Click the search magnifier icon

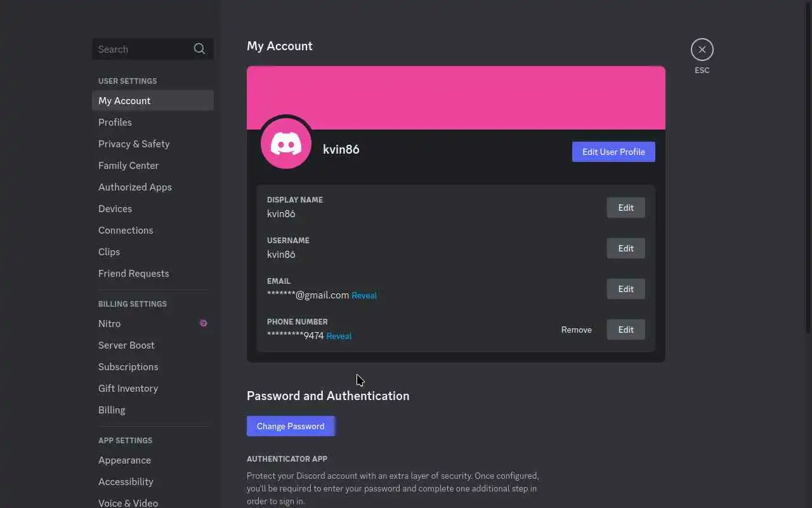(x=199, y=49)
